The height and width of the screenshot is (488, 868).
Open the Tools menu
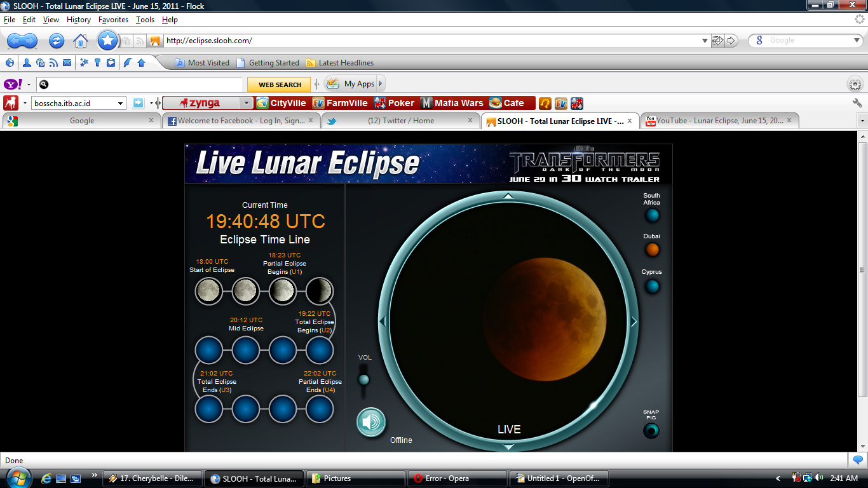[145, 20]
